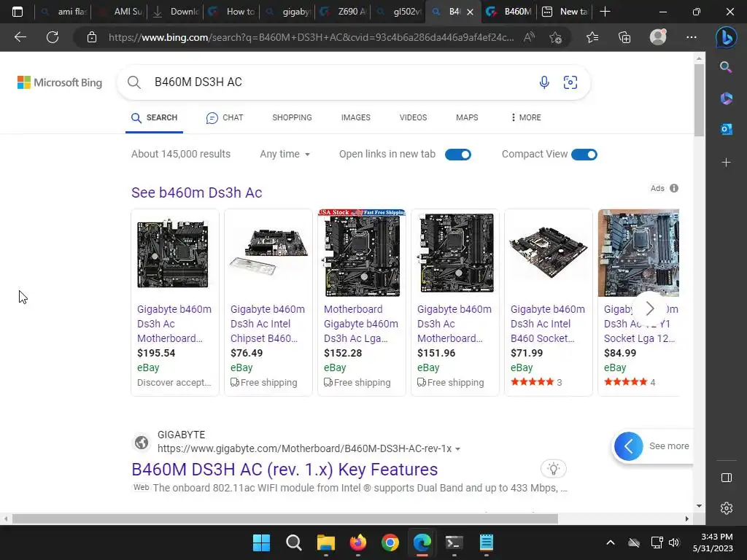This screenshot has height=560, width=747.
Task: Open the See b460m Ds3h Ac link
Action: tap(196, 192)
